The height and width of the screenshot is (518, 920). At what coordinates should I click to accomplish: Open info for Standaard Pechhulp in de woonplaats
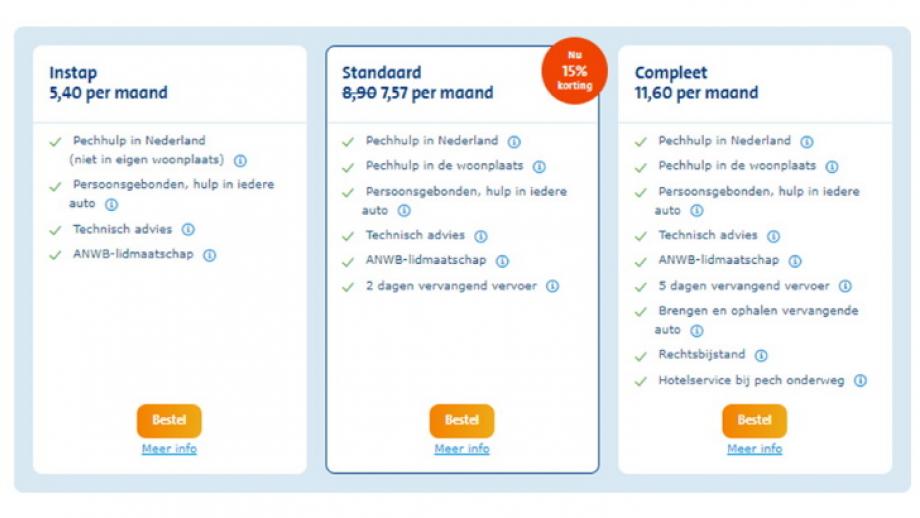tap(539, 167)
